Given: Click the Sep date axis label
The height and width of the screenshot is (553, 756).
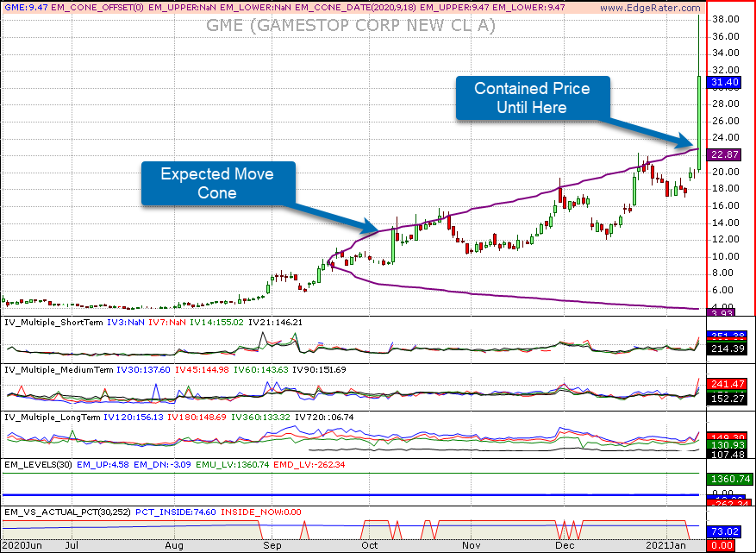Looking at the screenshot, I should tap(272, 545).
